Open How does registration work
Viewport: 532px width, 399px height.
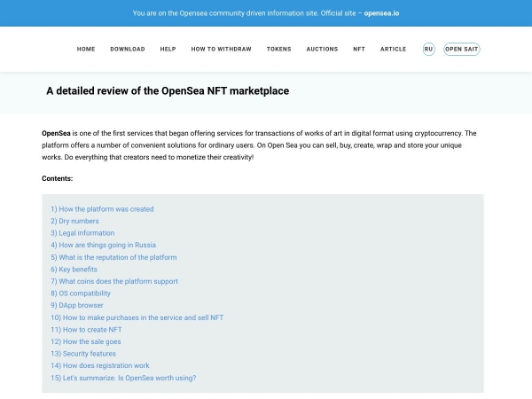pyautogui.click(x=99, y=365)
